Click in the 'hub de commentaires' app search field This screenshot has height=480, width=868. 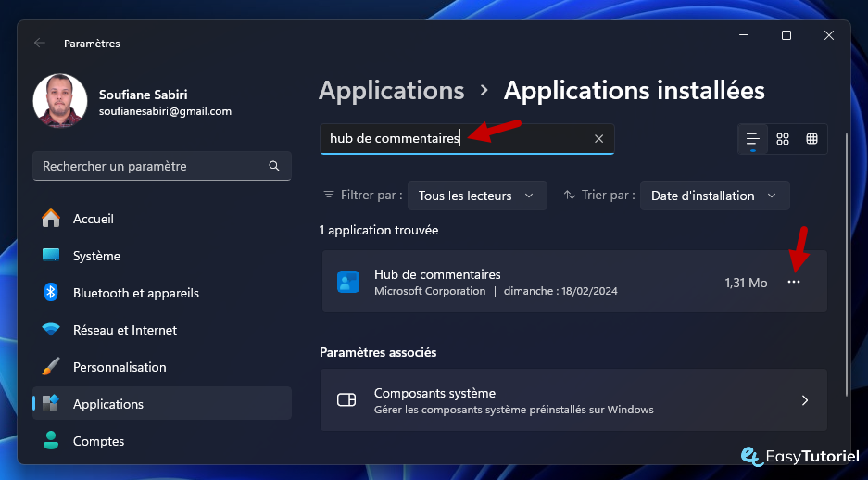point(467,138)
